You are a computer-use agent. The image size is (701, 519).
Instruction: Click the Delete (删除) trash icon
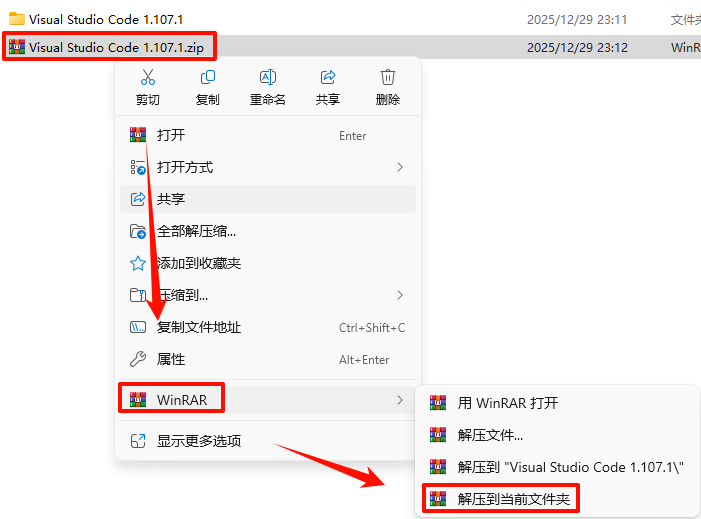point(388,77)
